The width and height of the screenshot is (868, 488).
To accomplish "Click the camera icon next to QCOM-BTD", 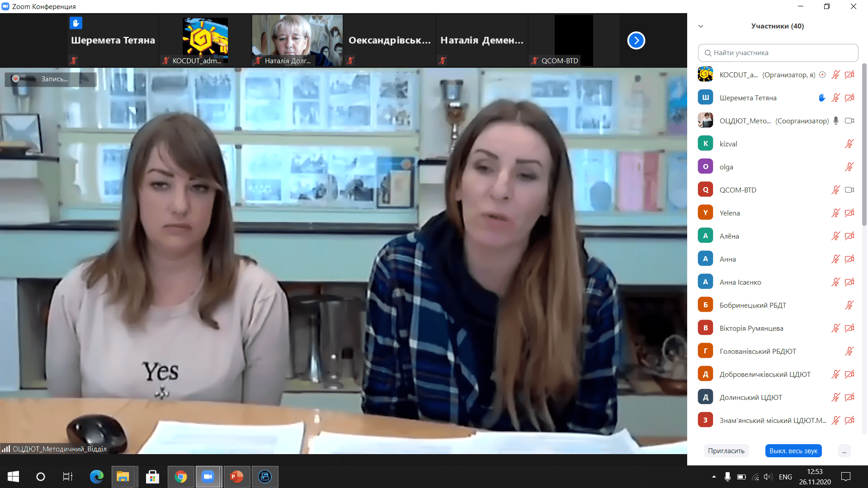I will point(849,190).
